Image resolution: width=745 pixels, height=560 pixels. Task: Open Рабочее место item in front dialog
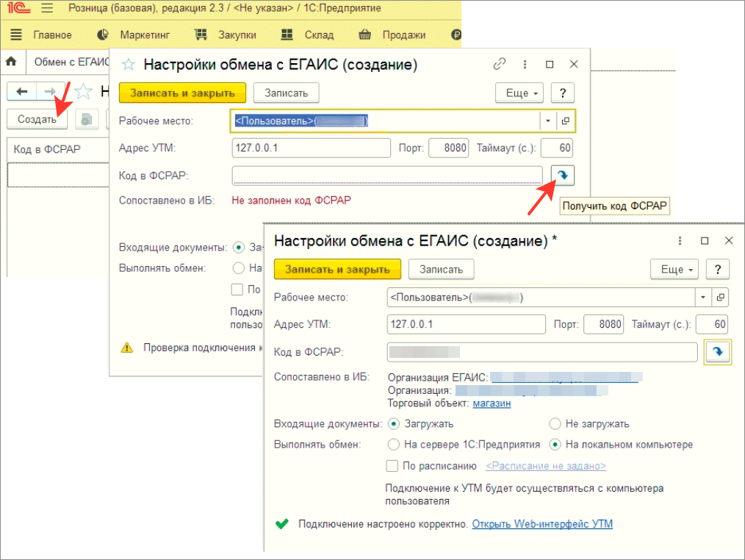coord(720,298)
